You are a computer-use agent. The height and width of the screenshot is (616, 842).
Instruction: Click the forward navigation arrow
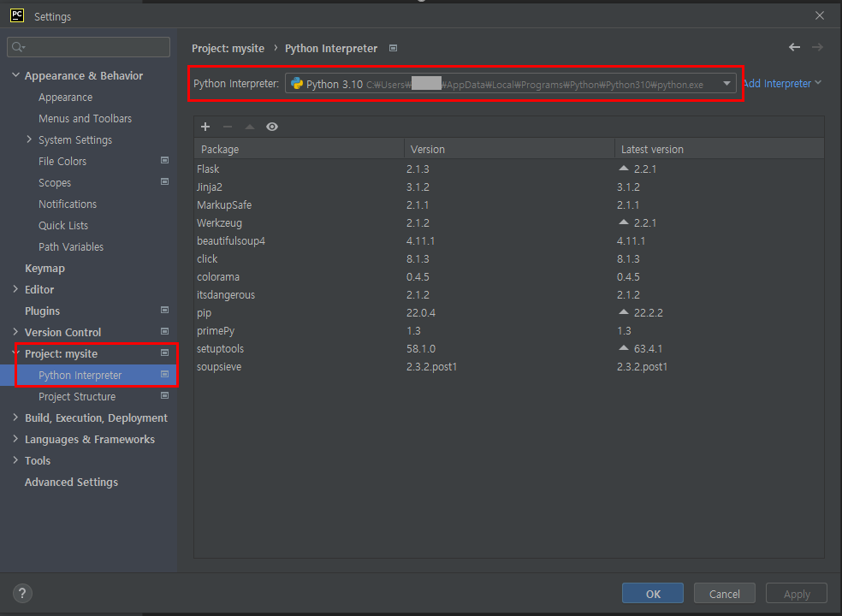pyautogui.click(x=817, y=47)
